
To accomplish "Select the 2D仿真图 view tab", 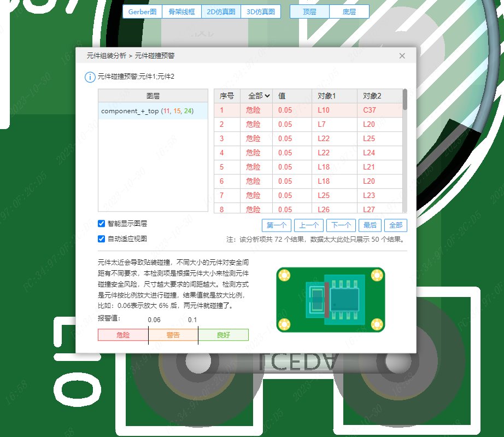I will (221, 11).
